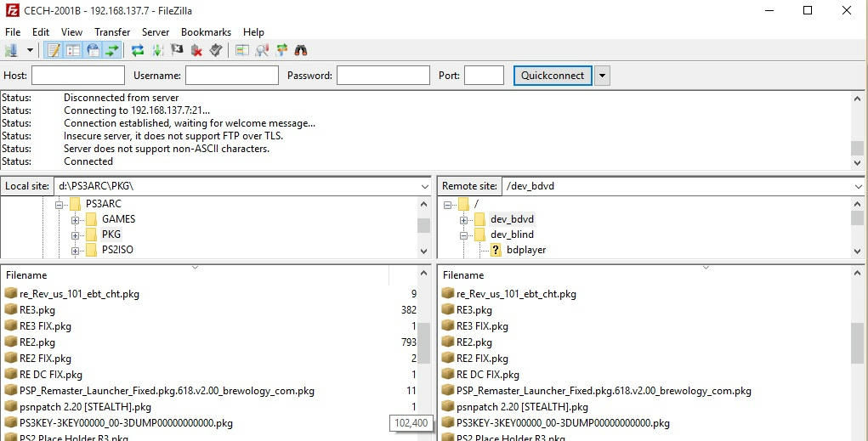Select PS2ISO folder in local tree
The image size is (868, 441).
tap(117, 250)
